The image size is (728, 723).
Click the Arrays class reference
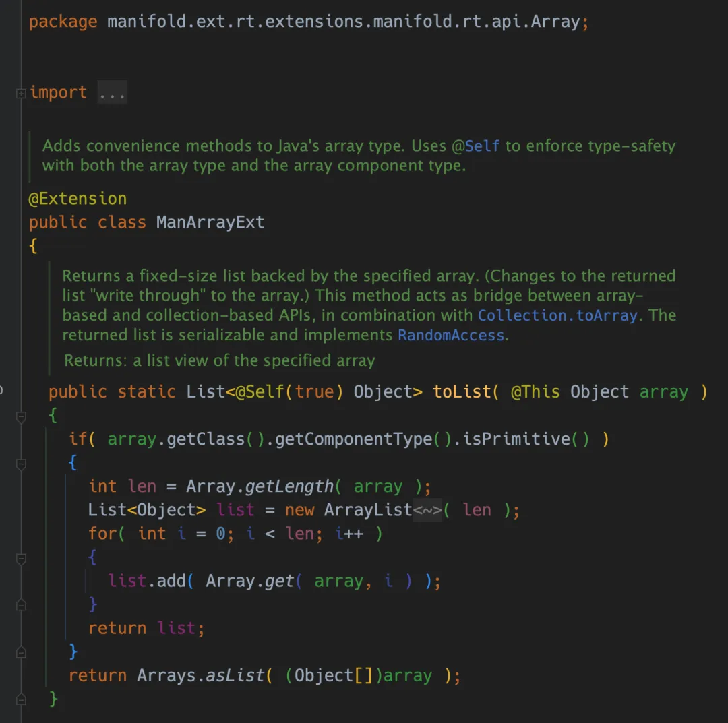(x=166, y=676)
